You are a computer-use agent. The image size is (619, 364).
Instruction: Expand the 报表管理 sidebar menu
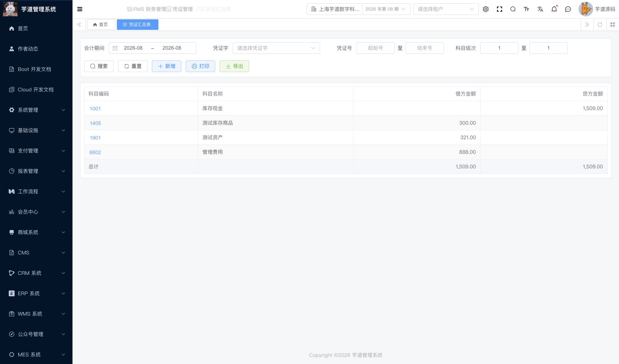pos(36,171)
